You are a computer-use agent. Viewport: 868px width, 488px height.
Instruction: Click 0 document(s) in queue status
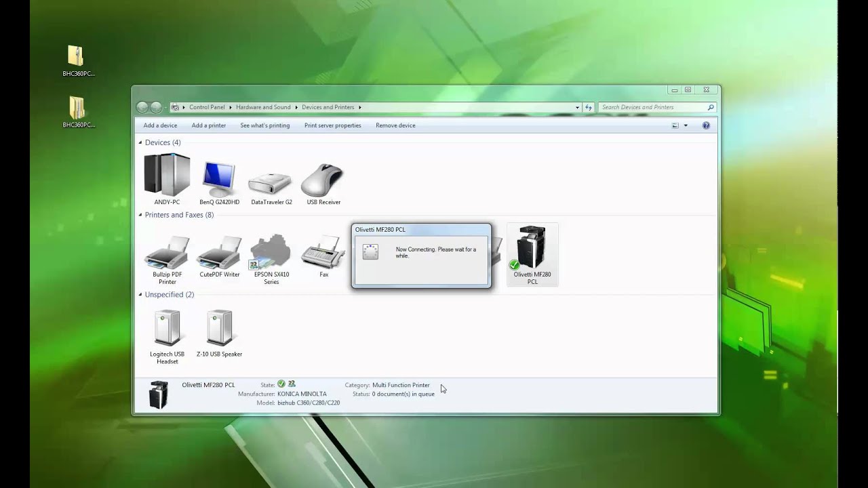pyautogui.click(x=403, y=394)
